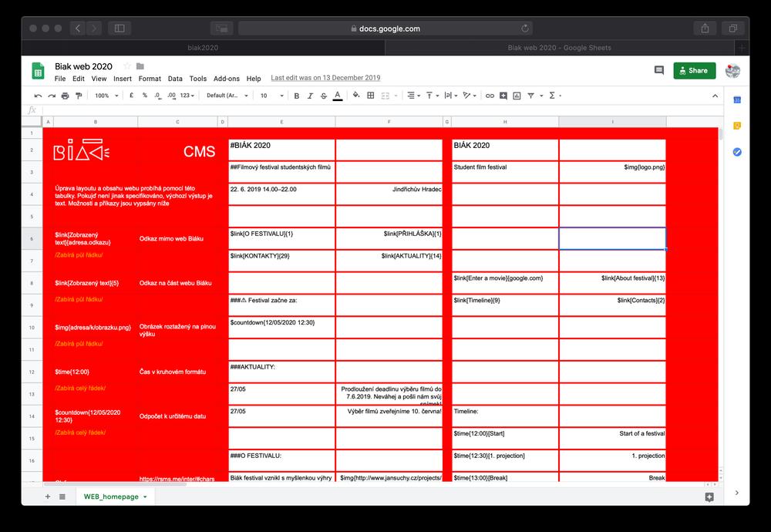Screen dimensions: 771x532
Task: Open WEB_homepage tab dropdown arrow
Action: [x=145, y=497]
